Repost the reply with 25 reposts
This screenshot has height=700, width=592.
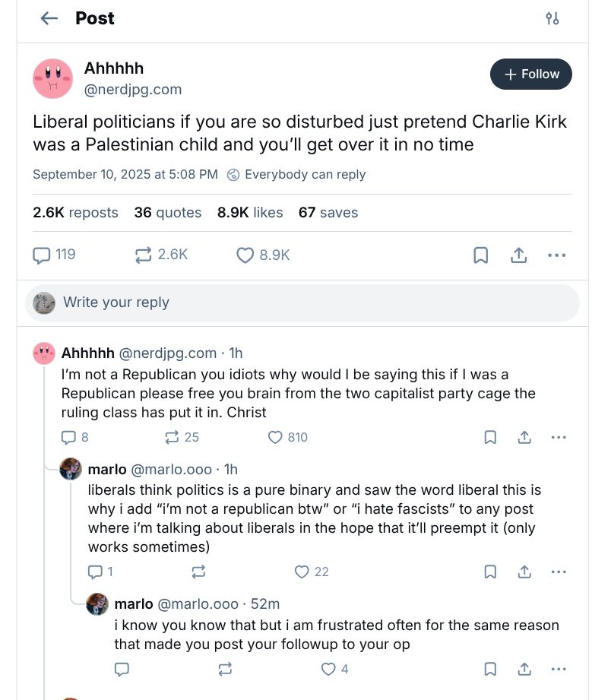[172, 437]
